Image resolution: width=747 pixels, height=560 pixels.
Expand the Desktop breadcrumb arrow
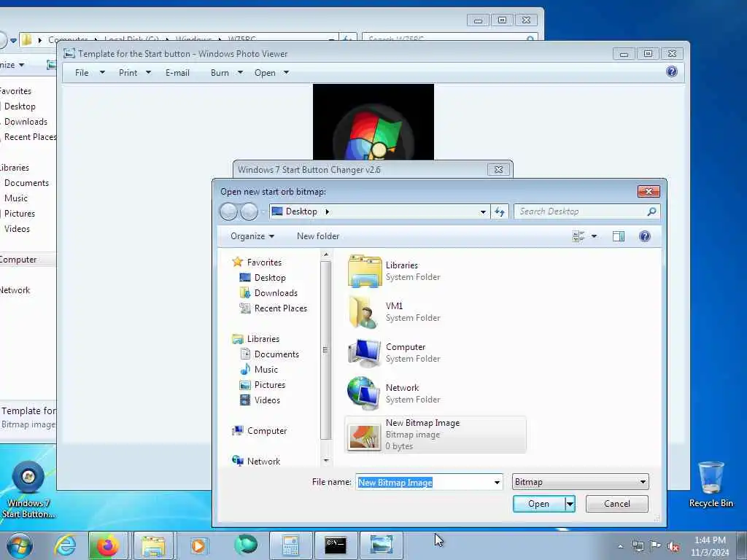tap(328, 211)
